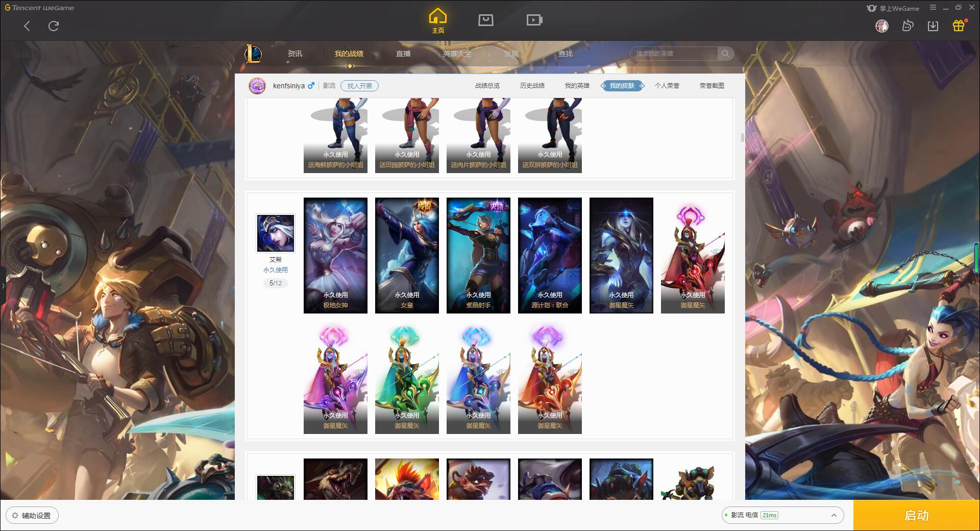Open the pink-caped 御星魔矢 chroma card
This screenshot has width=980, height=531.
pos(335,376)
